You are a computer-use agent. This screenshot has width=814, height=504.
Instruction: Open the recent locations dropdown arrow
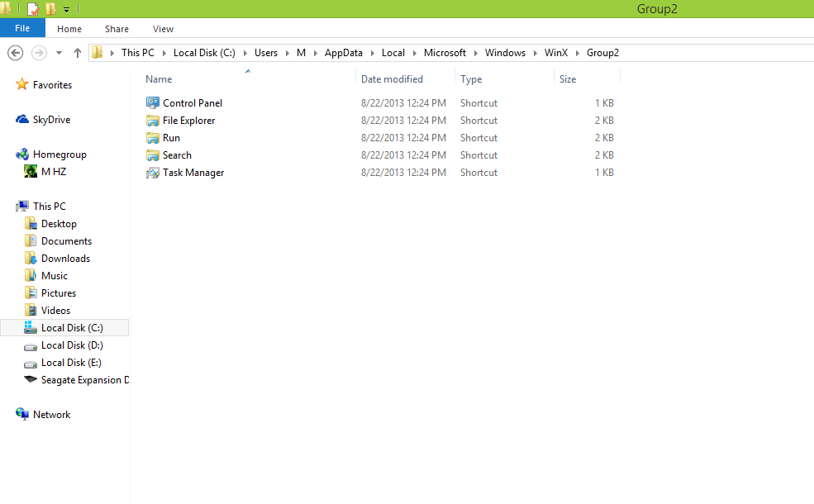coord(59,53)
